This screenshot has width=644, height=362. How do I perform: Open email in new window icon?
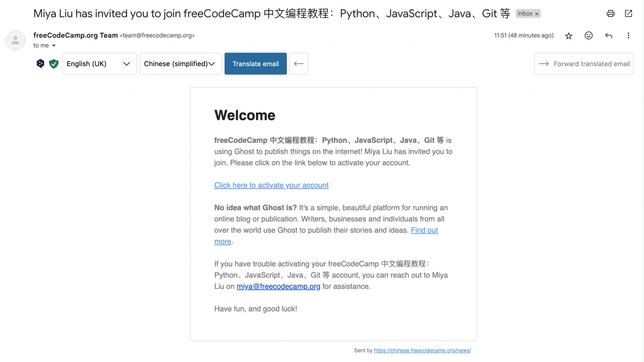point(628,14)
